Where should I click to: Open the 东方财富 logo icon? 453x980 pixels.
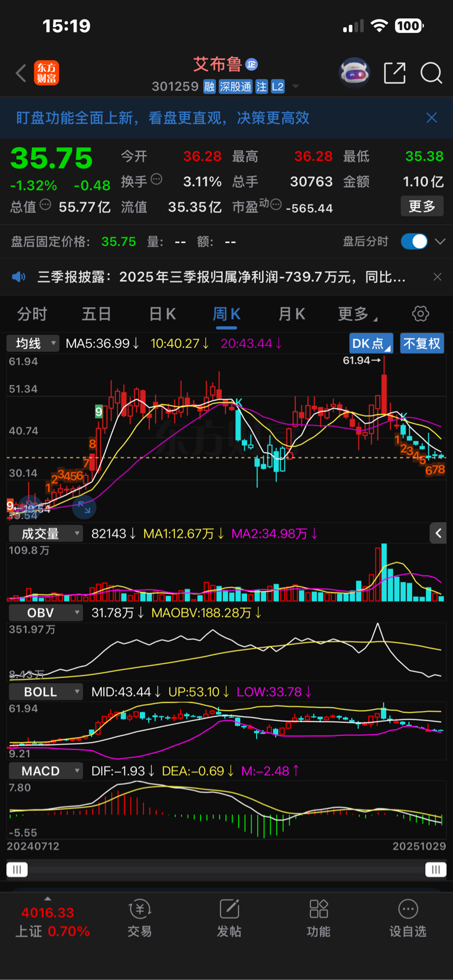coord(47,73)
